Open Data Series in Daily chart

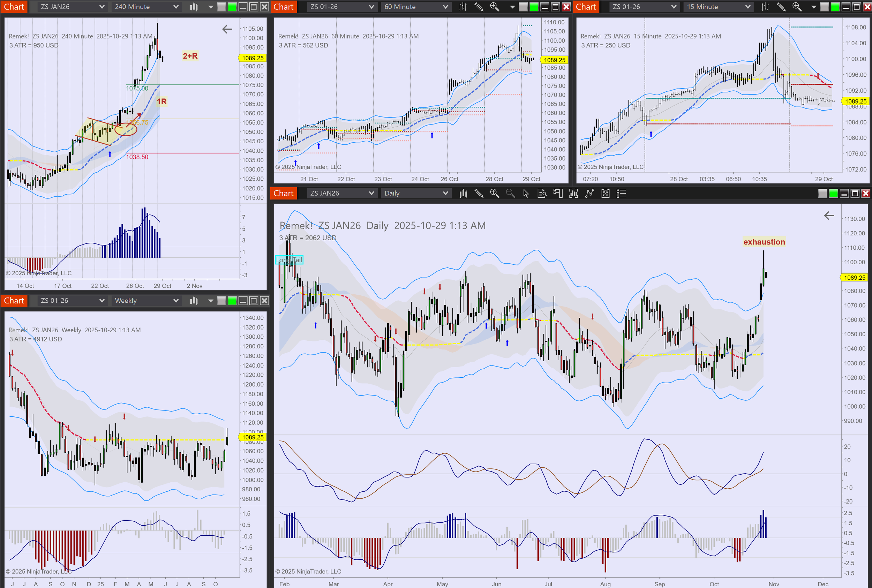tap(573, 193)
